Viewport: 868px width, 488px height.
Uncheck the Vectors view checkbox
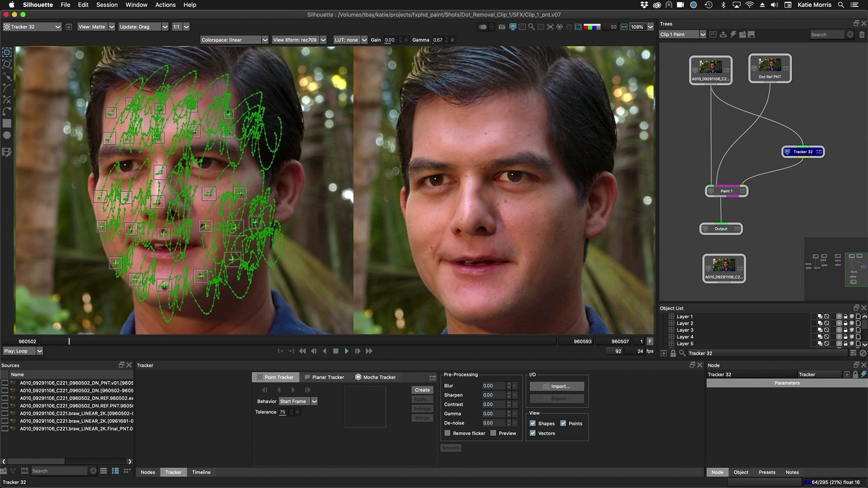533,433
